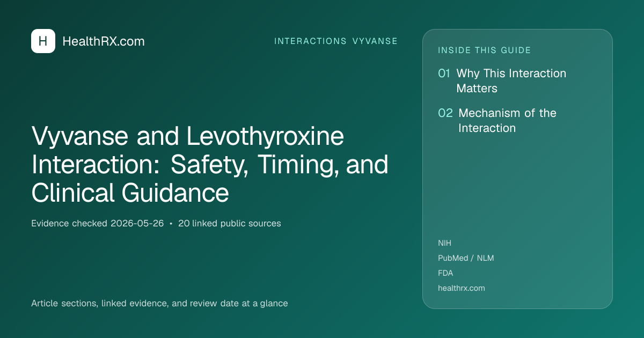The image size is (644, 338).
Task: Open the HealthRX.com site name
Action: click(x=104, y=41)
